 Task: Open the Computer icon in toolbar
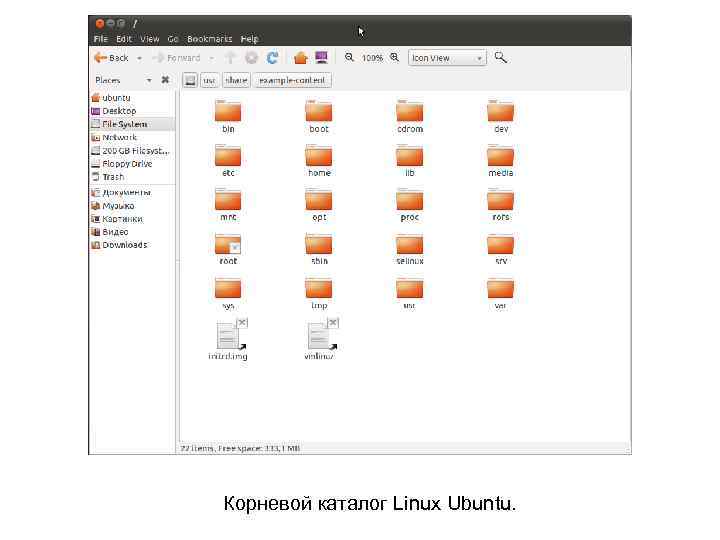[321, 57]
